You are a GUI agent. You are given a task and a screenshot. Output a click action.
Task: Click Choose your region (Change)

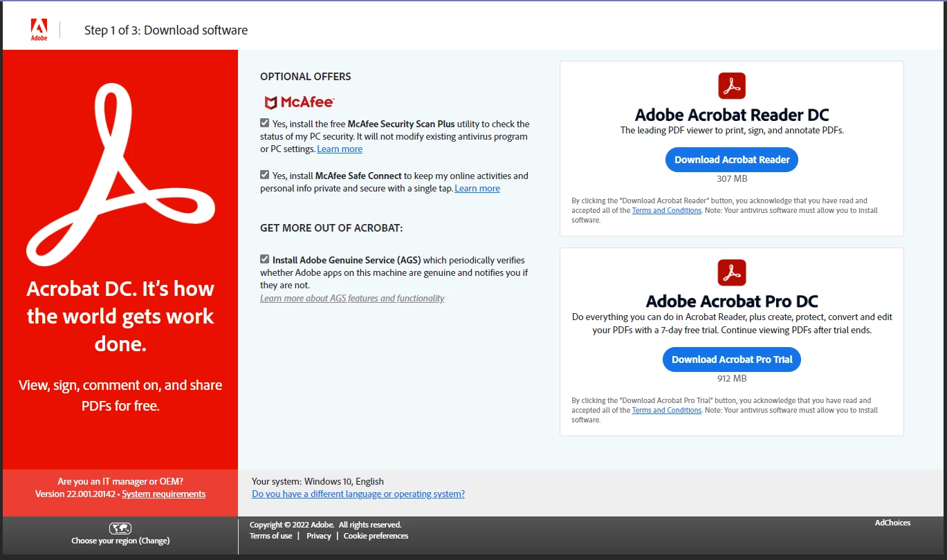click(x=120, y=541)
